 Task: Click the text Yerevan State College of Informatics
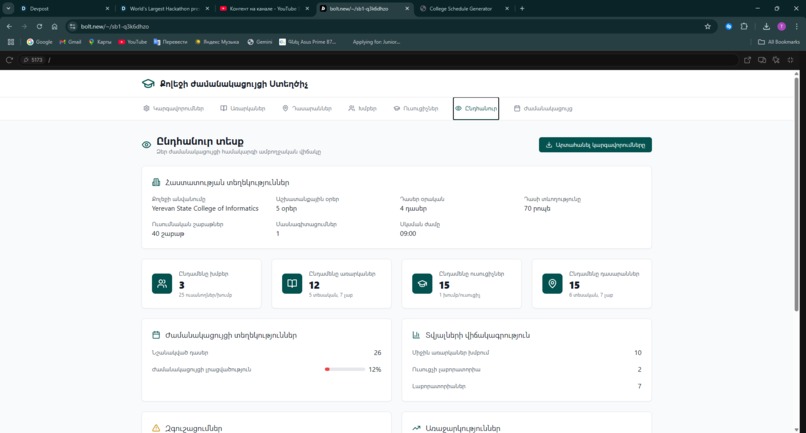click(205, 208)
